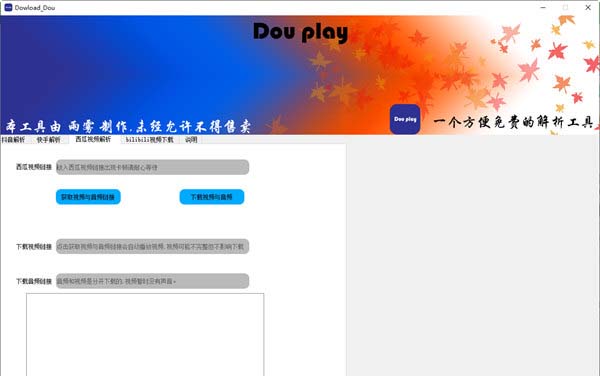
Task: Click the 下载视频与音频 button
Action: [212, 197]
